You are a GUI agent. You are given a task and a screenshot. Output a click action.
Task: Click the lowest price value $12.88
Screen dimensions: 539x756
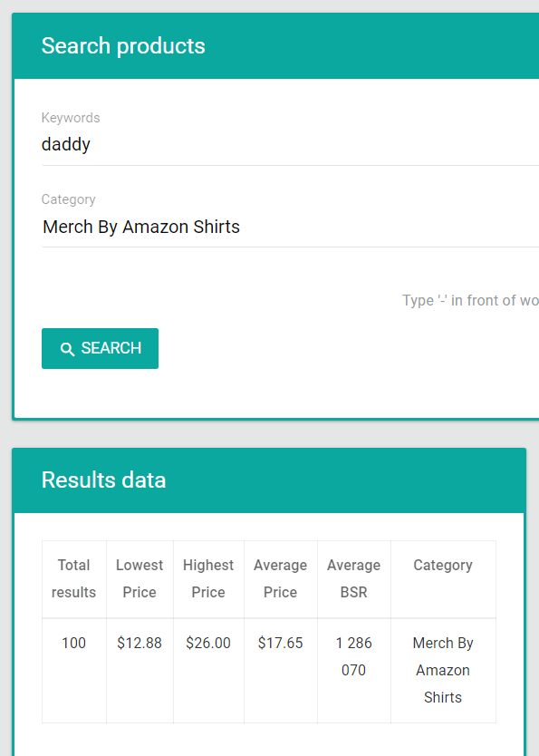140,644
